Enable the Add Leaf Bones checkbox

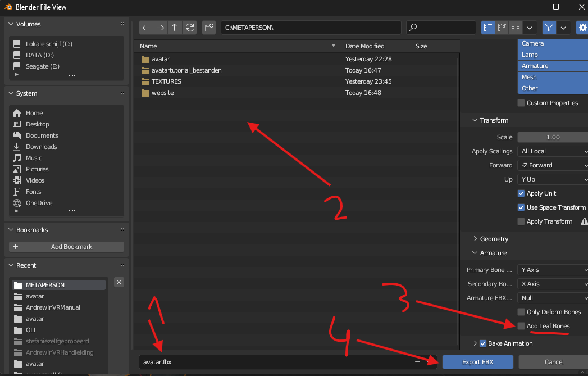click(521, 326)
